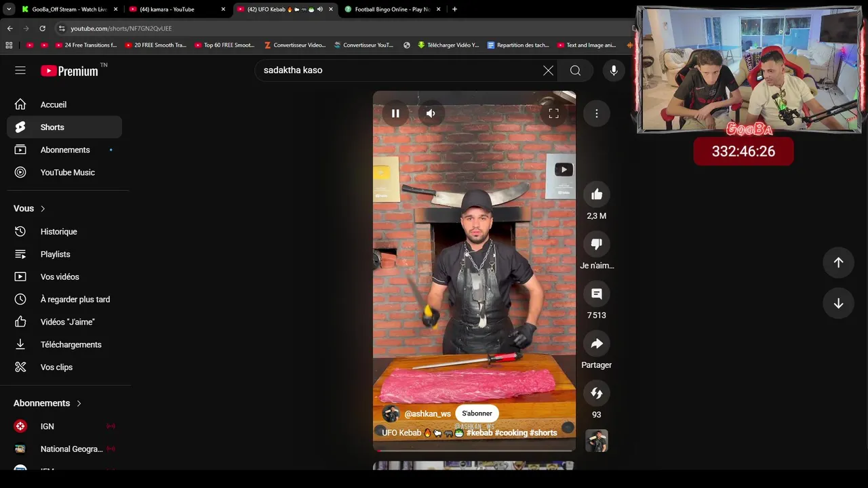Screen dimensions: 868x488
Task: Open the YouTube guide hamburger menu
Action: (x=20, y=70)
